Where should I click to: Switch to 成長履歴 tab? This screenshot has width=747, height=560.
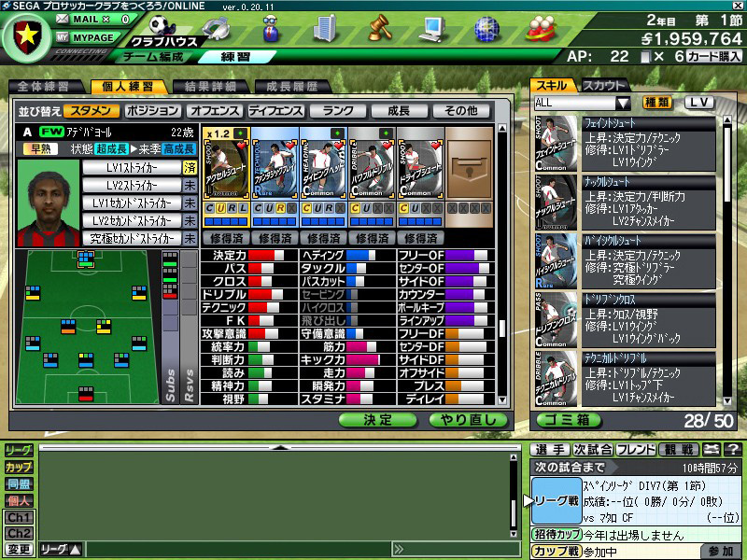[x=292, y=86]
